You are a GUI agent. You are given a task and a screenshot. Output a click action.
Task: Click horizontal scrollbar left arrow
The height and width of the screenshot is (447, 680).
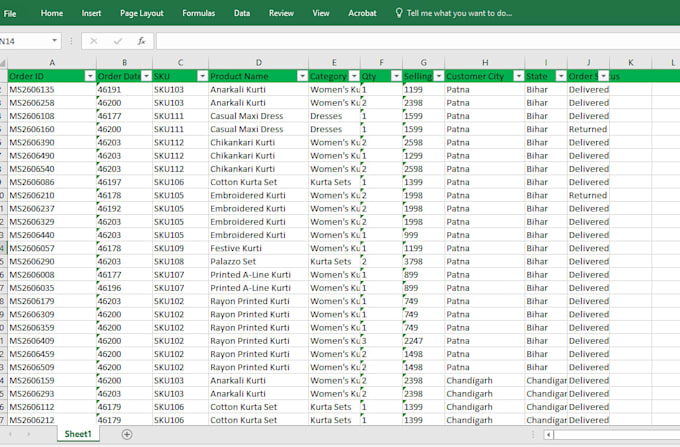pos(549,434)
